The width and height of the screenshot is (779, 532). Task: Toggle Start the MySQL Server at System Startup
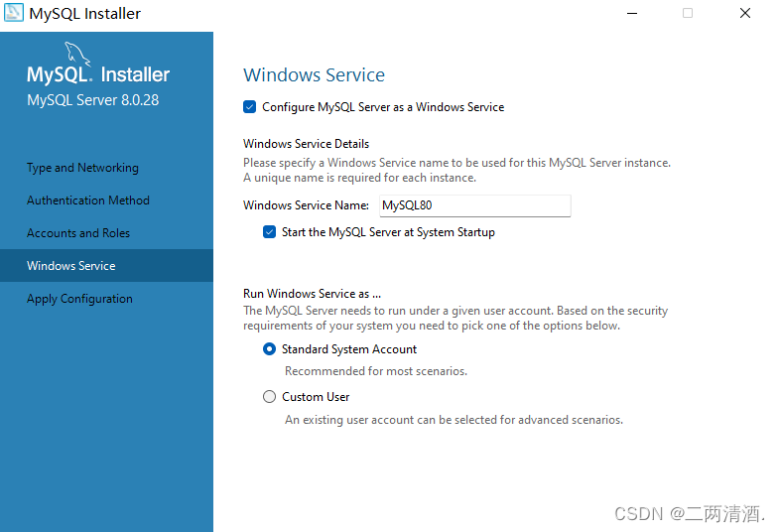[x=269, y=232]
